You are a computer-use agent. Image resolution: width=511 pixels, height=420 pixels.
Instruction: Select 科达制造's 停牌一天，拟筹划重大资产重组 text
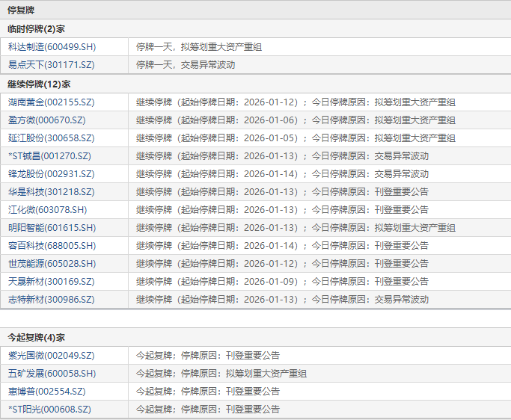(x=199, y=47)
